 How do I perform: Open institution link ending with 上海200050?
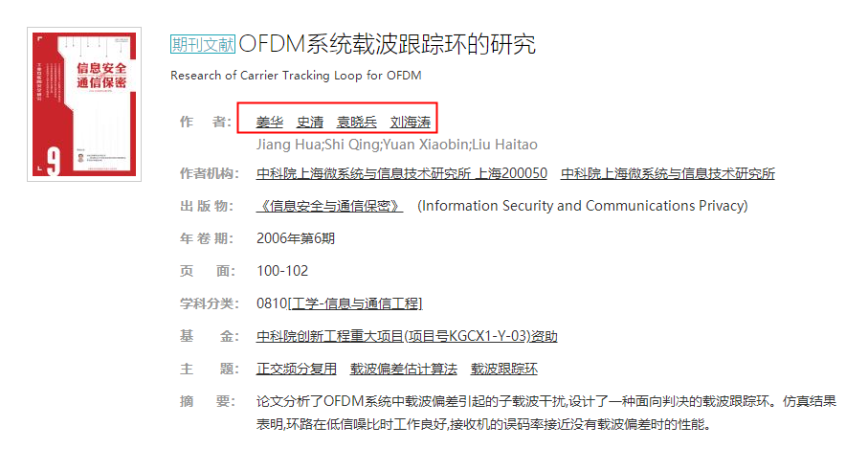tap(402, 174)
